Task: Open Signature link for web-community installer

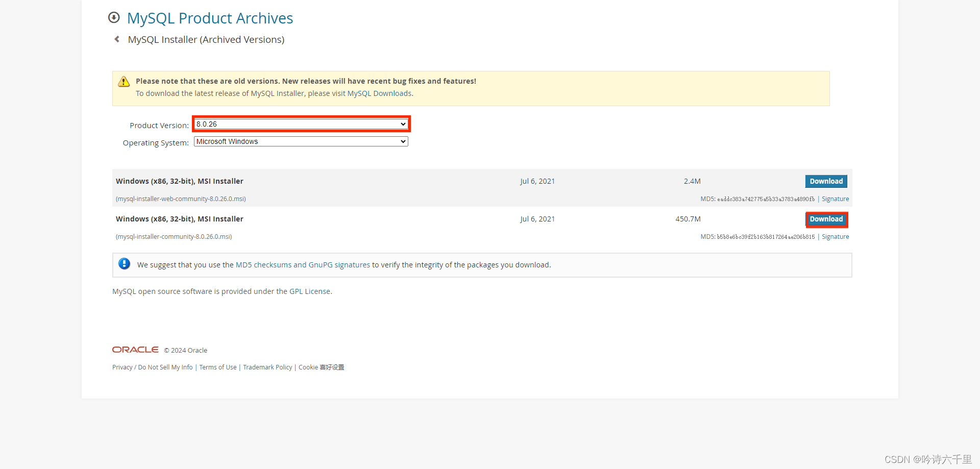Action: (835, 199)
